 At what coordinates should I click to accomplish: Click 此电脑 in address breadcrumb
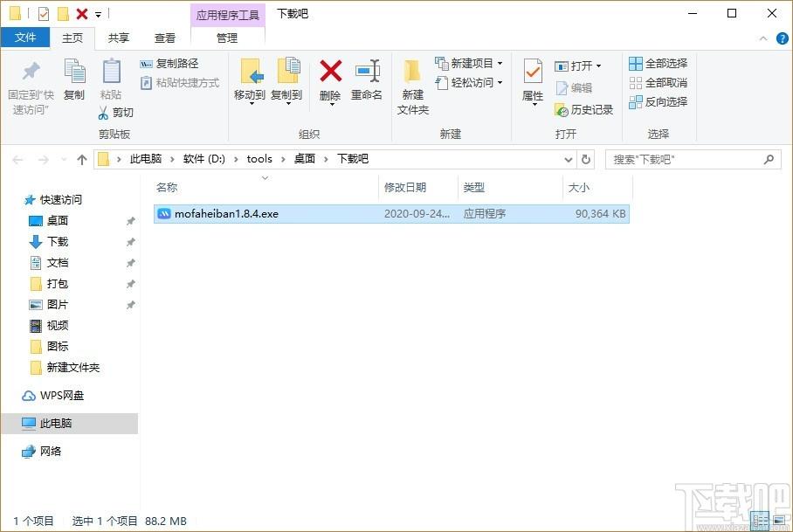pyautogui.click(x=146, y=159)
